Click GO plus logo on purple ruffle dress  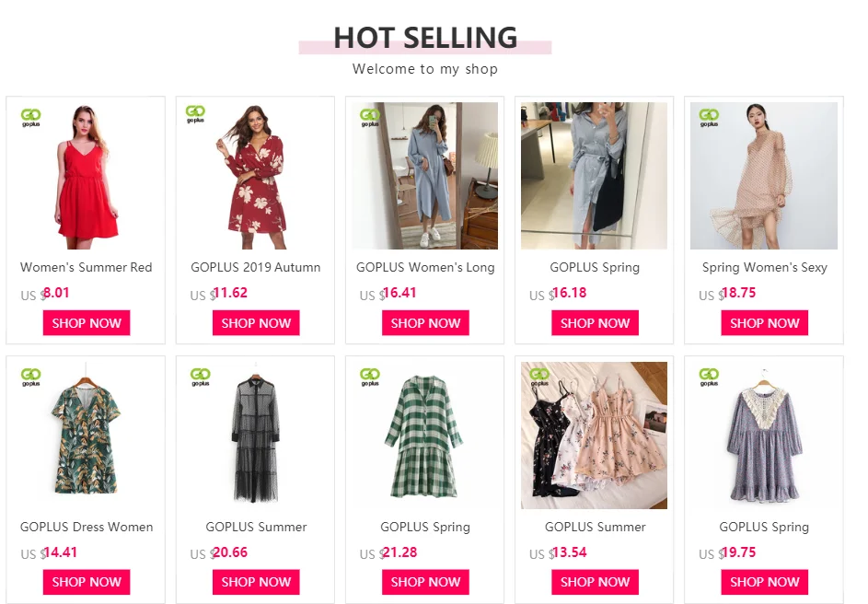click(x=709, y=377)
